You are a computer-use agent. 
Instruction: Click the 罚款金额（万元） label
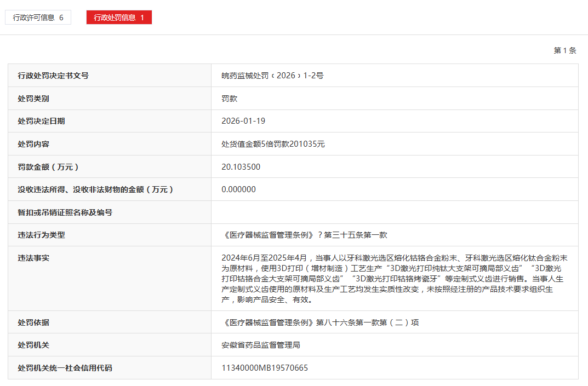tap(48, 167)
